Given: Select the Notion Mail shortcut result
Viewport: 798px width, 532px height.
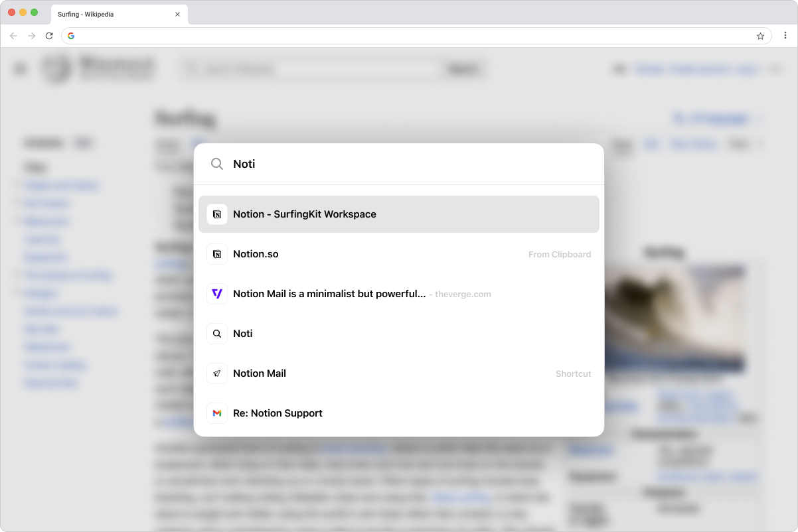Looking at the screenshot, I should tap(399, 373).
